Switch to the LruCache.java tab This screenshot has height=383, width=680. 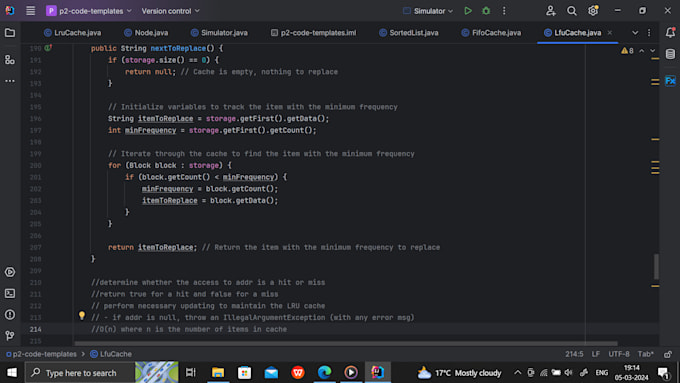click(x=73, y=33)
